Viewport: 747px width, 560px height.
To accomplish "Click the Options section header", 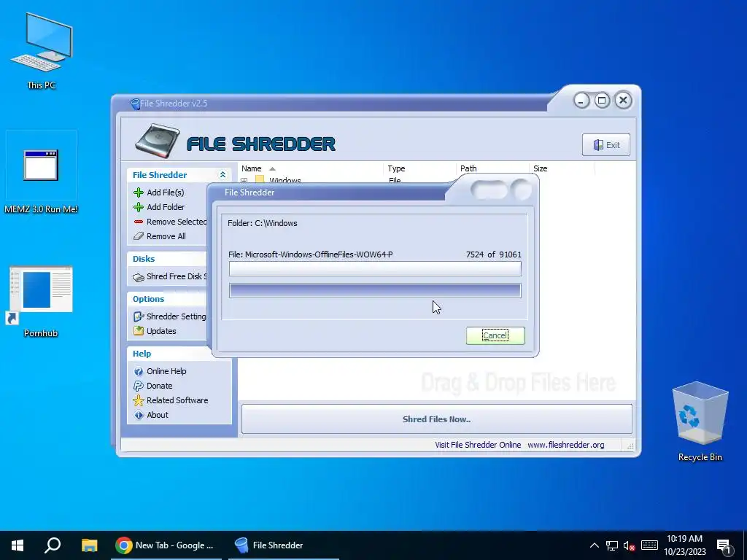I will tap(148, 299).
